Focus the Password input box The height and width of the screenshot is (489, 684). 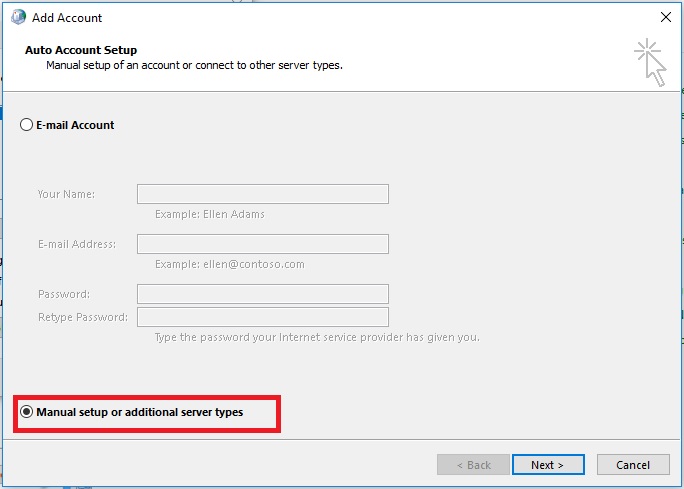click(263, 294)
